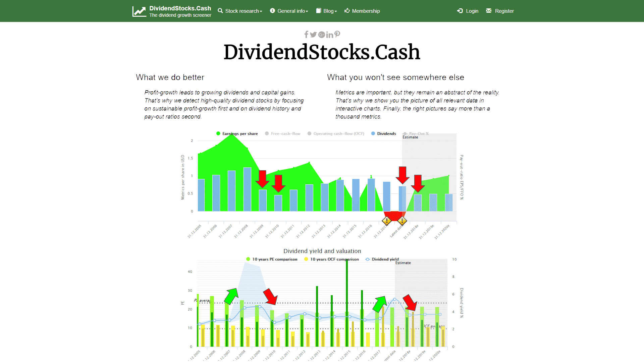
Task: Click the 31.12.2005 dividend bar
Action: (201, 195)
